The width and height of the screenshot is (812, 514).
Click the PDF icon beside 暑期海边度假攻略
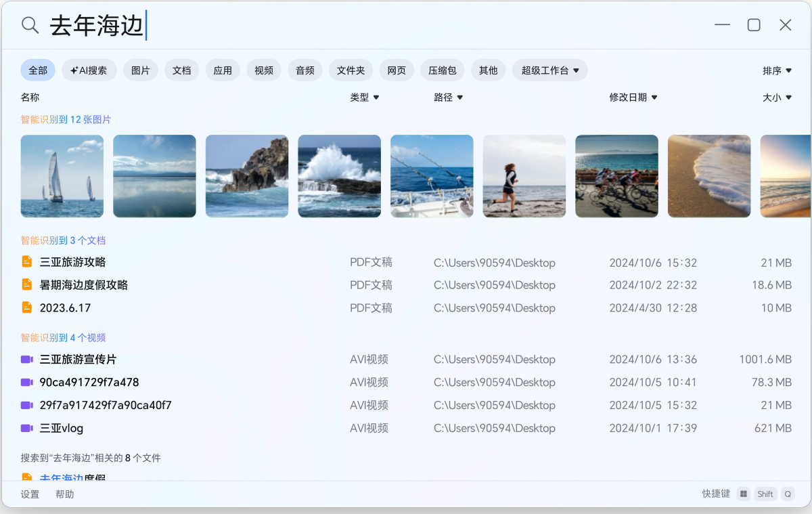click(26, 285)
